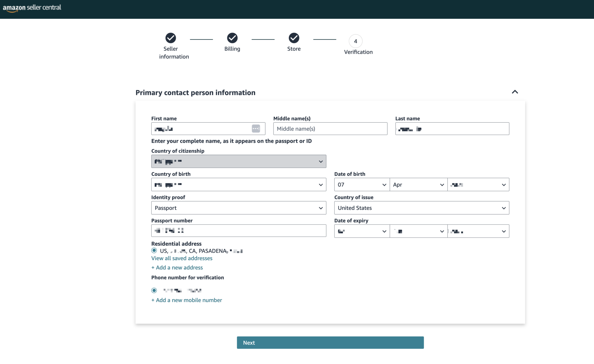Click into the Middle name(s) field
This screenshot has width=594, height=364.
(330, 129)
